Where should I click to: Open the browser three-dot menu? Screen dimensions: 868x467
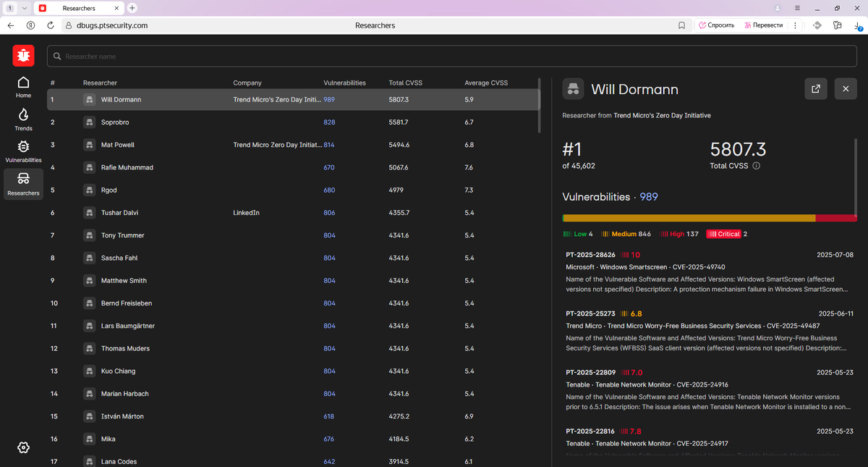click(795, 25)
